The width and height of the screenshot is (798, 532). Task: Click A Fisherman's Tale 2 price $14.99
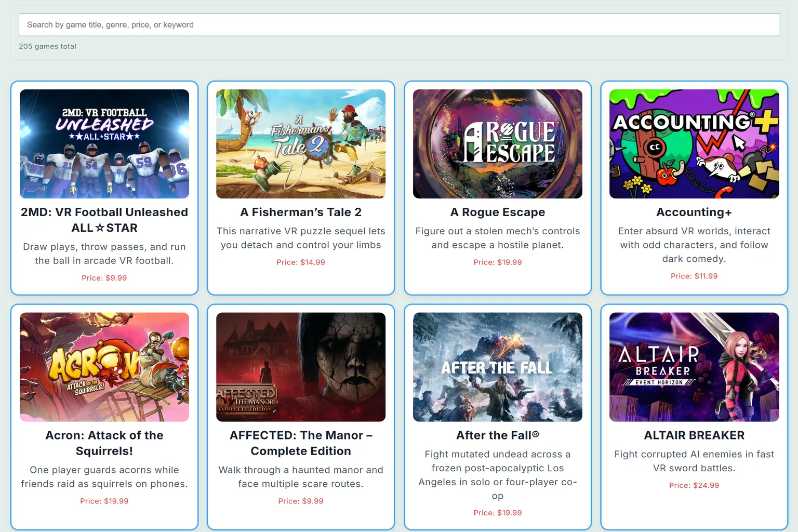point(301,262)
